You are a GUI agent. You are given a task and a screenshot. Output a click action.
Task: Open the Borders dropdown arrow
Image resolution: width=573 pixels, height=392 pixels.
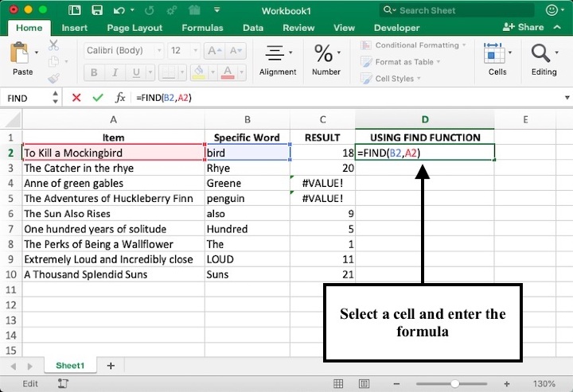point(182,72)
